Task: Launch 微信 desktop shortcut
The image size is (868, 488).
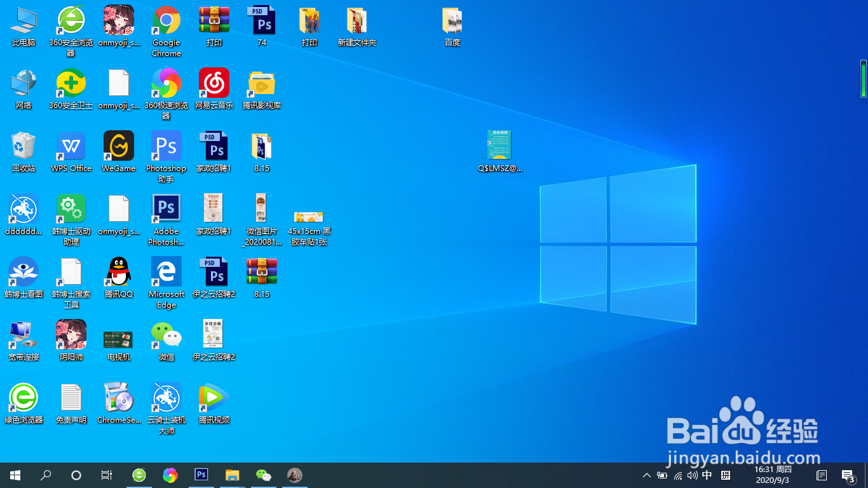Action: pos(166,341)
